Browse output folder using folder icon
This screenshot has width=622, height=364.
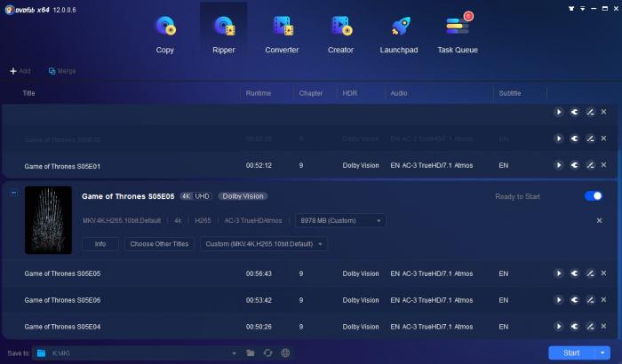point(251,352)
